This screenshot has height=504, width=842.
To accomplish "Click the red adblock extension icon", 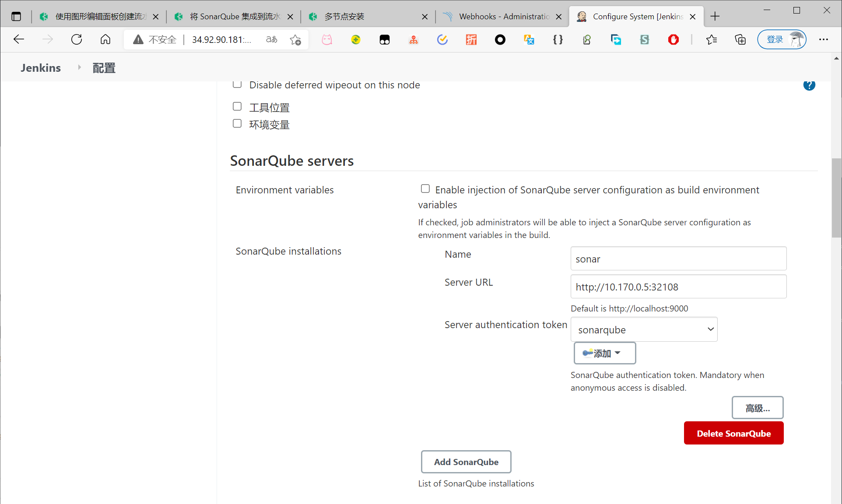I will click(x=673, y=40).
